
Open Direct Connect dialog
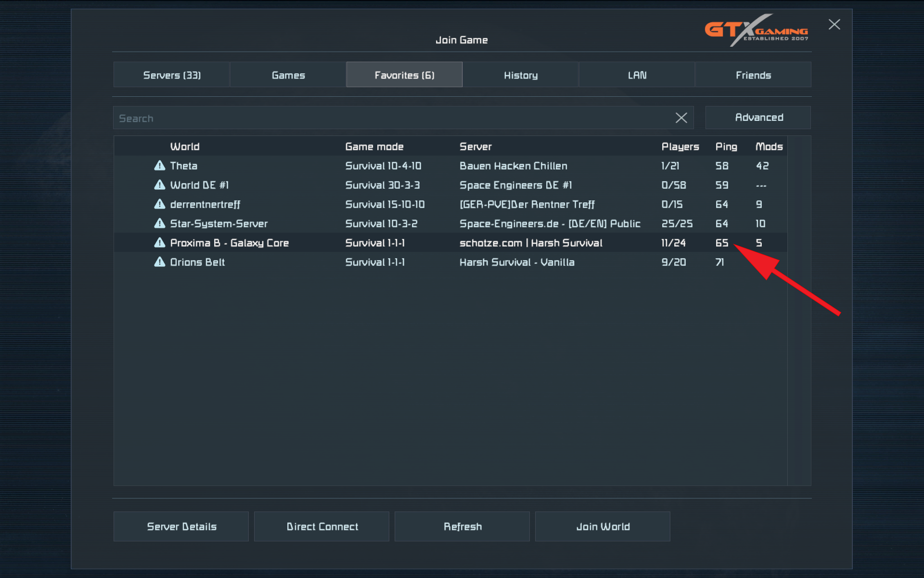(x=321, y=526)
